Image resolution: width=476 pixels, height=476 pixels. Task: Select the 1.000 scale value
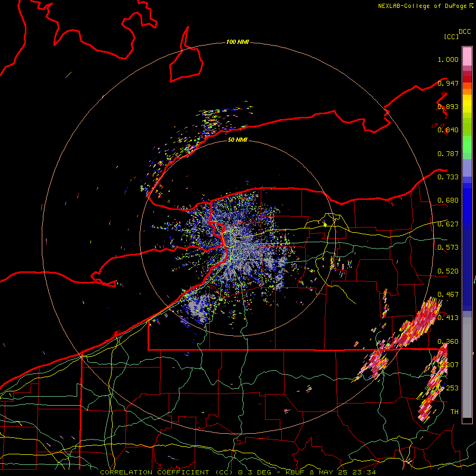point(448,59)
